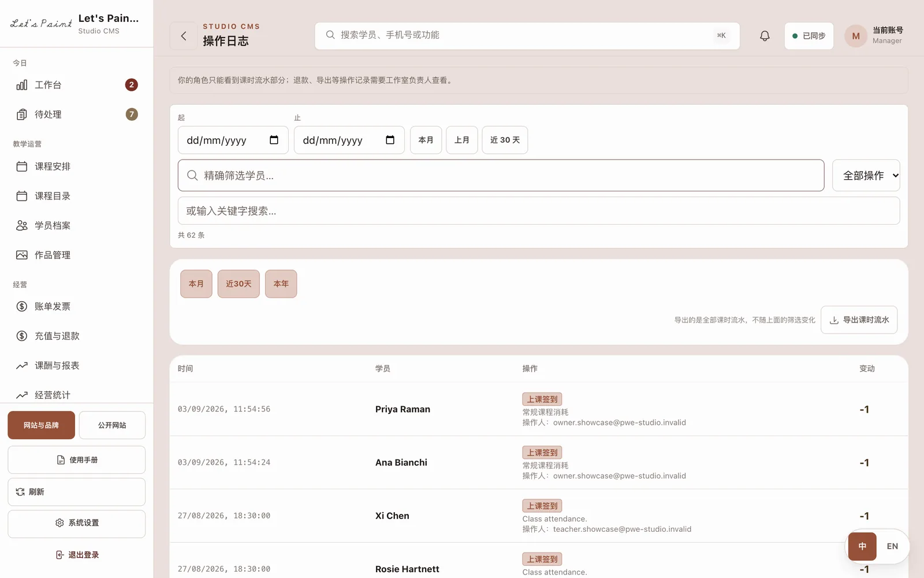Screen dimensions: 924x578
Task: Click 网站与品牌 button
Action: coord(41,425)
